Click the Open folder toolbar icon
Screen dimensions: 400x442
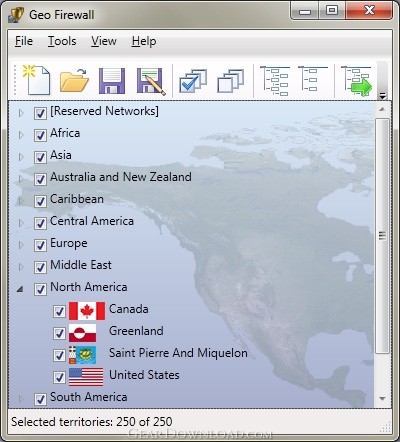coord(74,80)
